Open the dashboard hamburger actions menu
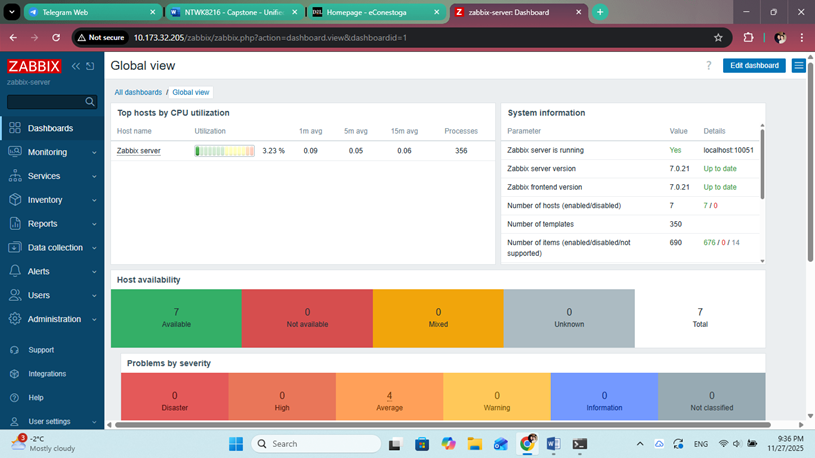This screenshot has width=815, height=458. pyautogui.click(x=798, y=66)
